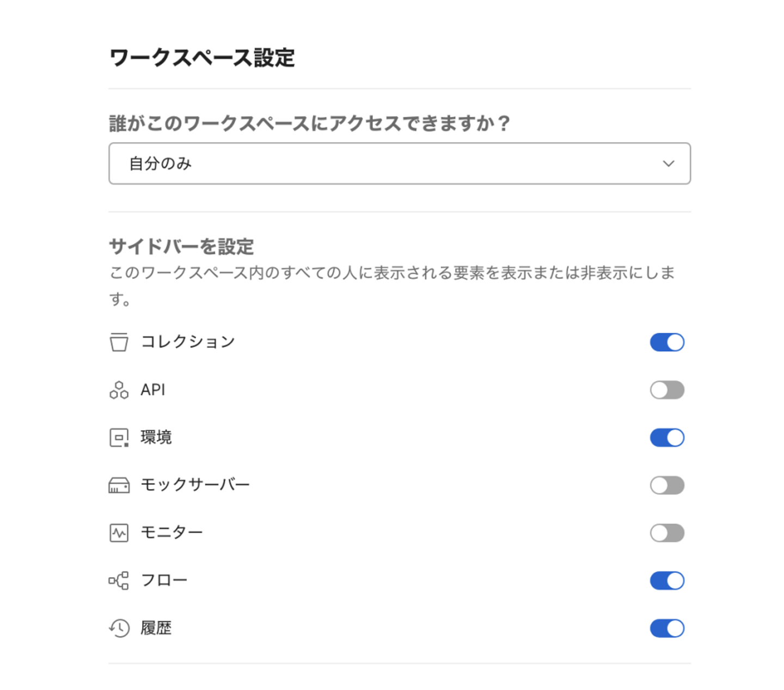Screen dimensions: 784x690
Task: Click the Flow (フロー) diagram icon
Action: [x=119, y=581]
